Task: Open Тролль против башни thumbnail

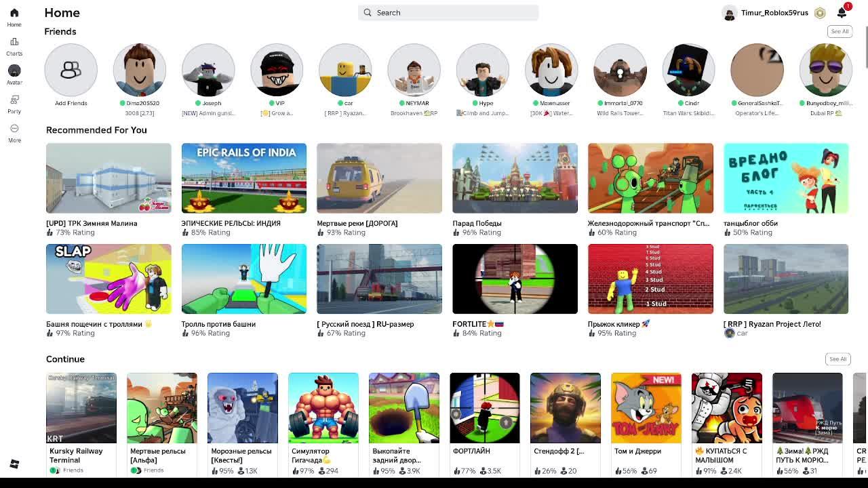Action: click(243, 279)
